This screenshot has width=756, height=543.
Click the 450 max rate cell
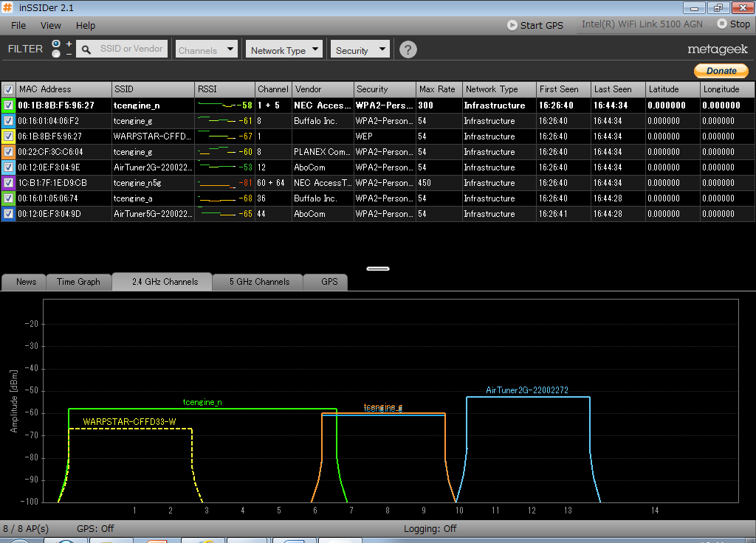pyautogui.click(x=439, y=183)
